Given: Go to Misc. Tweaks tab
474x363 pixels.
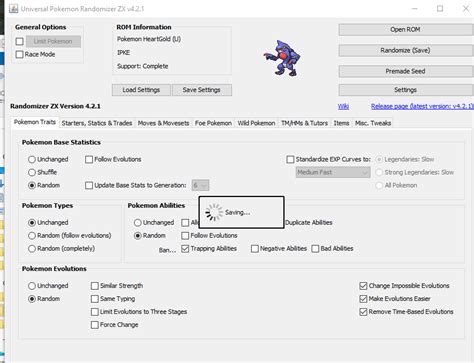Looking at the screenshot, I should tap(373, 123).
